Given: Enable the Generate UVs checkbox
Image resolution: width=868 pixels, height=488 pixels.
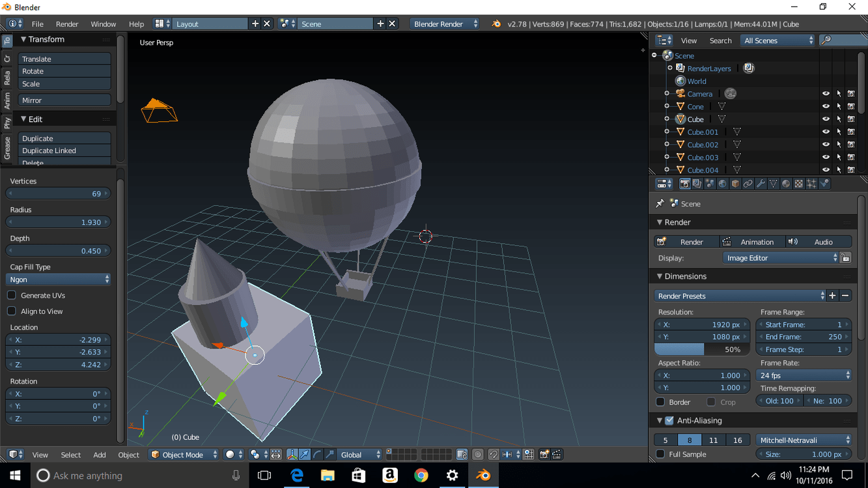Looking at the screenshot, I should click(x=12, y=296).
